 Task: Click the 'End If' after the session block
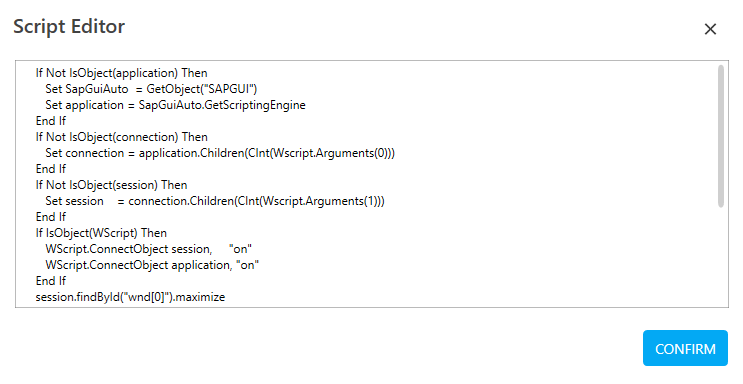51,217
